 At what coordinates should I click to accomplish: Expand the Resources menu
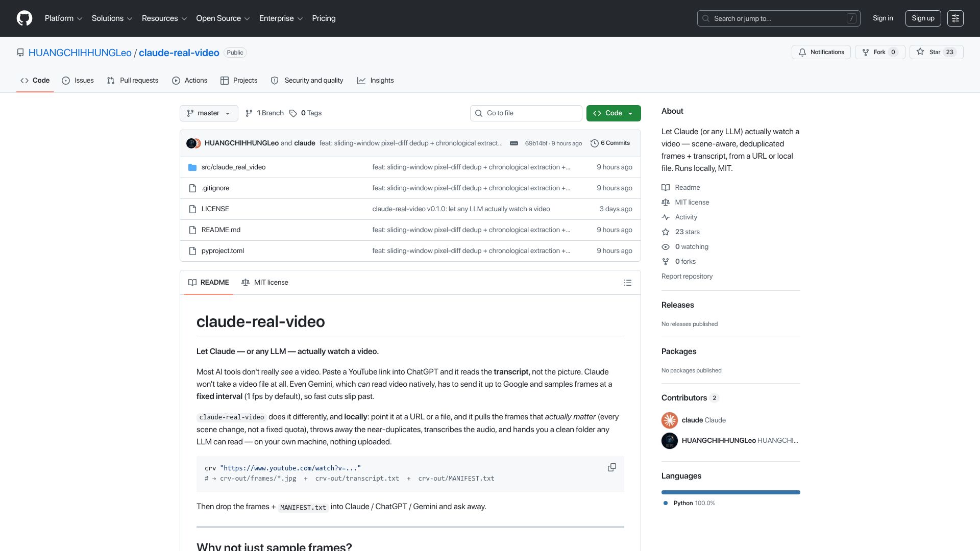(164, 18)
